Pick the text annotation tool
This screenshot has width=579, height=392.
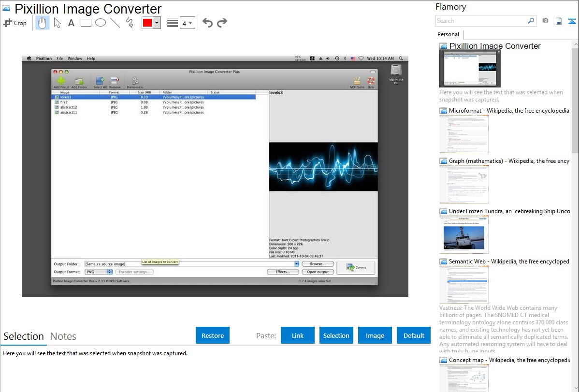(71, 23)
